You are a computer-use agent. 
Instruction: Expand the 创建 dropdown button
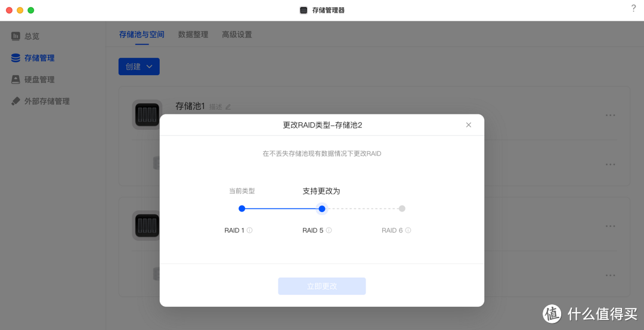click(x=139, y=67)
